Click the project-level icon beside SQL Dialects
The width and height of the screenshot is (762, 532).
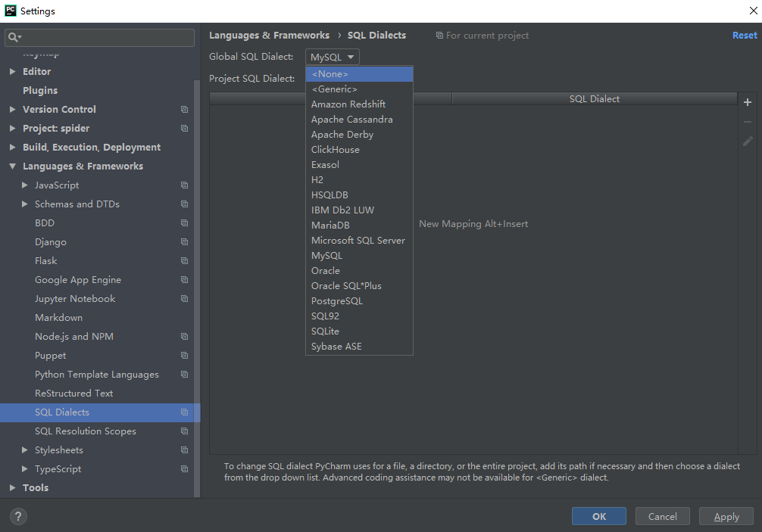pos(184,412)
